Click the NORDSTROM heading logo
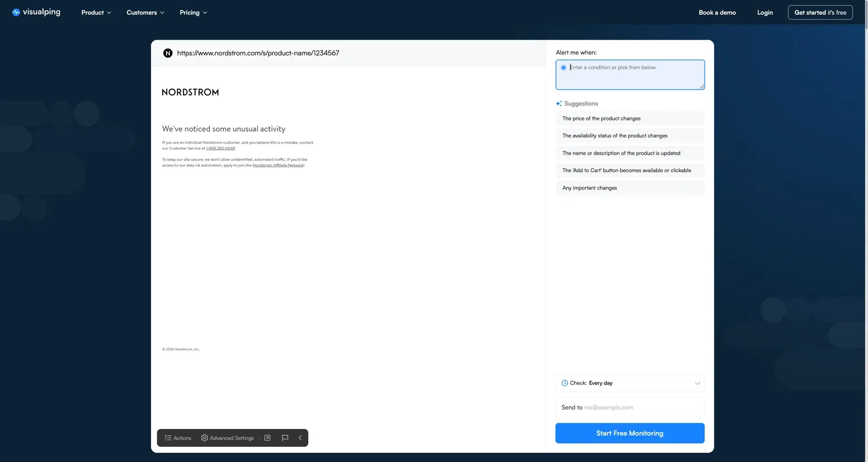 190,92
